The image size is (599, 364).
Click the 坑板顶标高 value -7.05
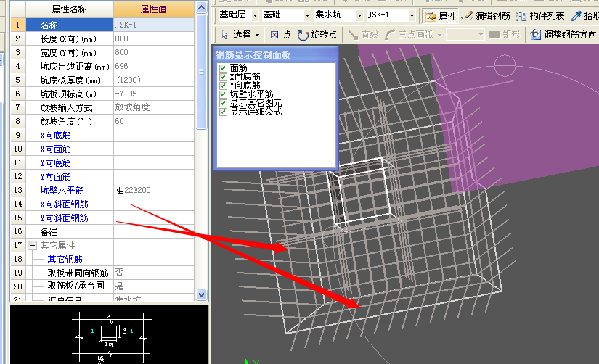tap(154, 94)
